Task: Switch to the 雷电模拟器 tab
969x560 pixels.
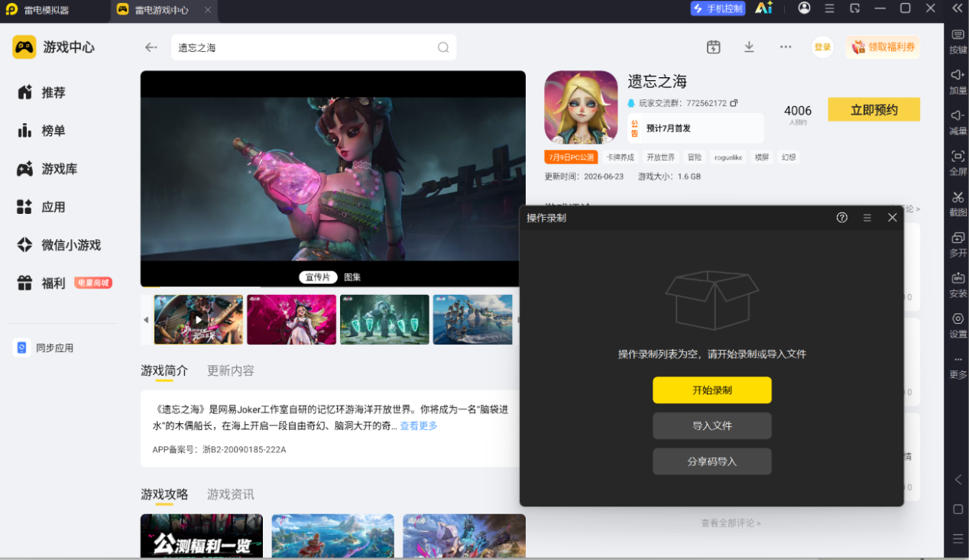Action: point(47,10)
